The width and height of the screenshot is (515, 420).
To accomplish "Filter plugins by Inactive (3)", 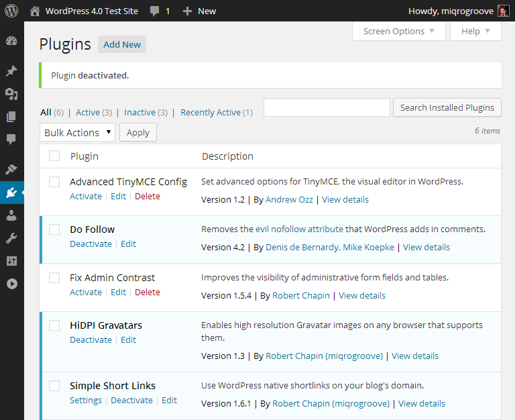I will pyautogui.click(x=146, y=113).
